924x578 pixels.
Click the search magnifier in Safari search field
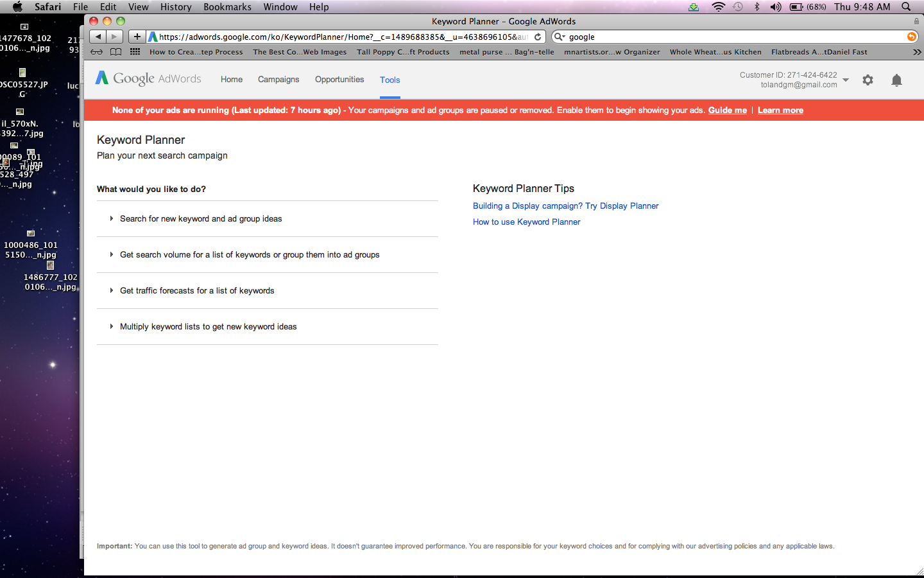[x=560, y=37]
